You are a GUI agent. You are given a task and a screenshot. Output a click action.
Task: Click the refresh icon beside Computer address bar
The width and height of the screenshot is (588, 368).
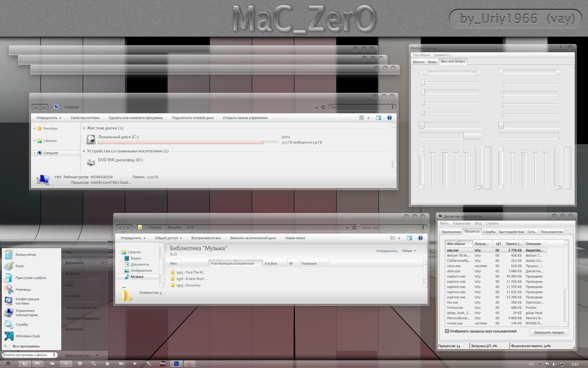coord(323,107)
